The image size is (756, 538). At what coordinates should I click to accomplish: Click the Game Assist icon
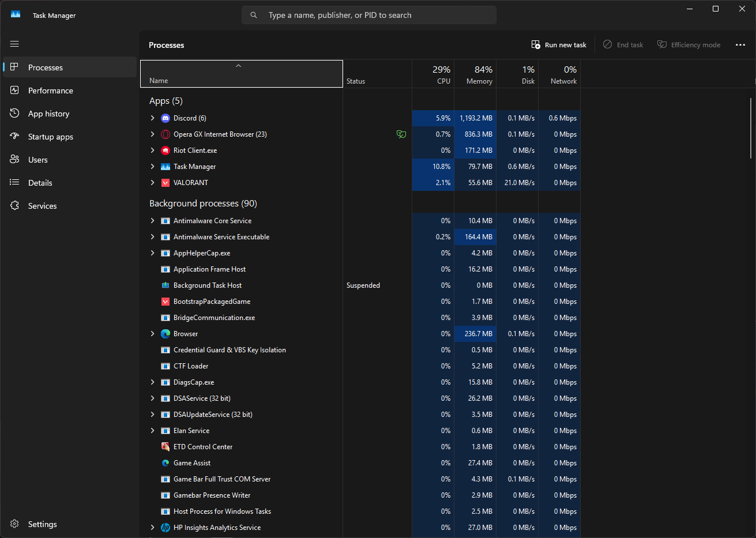click(166, 463)
